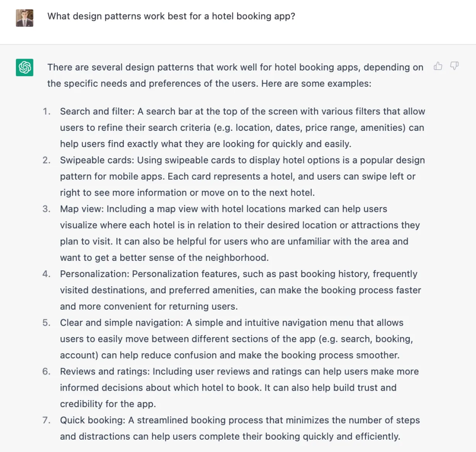The height and width of the screenshot is (452, 476).
Task: Click the 'Map view' list heading
Action: [82, 209]
